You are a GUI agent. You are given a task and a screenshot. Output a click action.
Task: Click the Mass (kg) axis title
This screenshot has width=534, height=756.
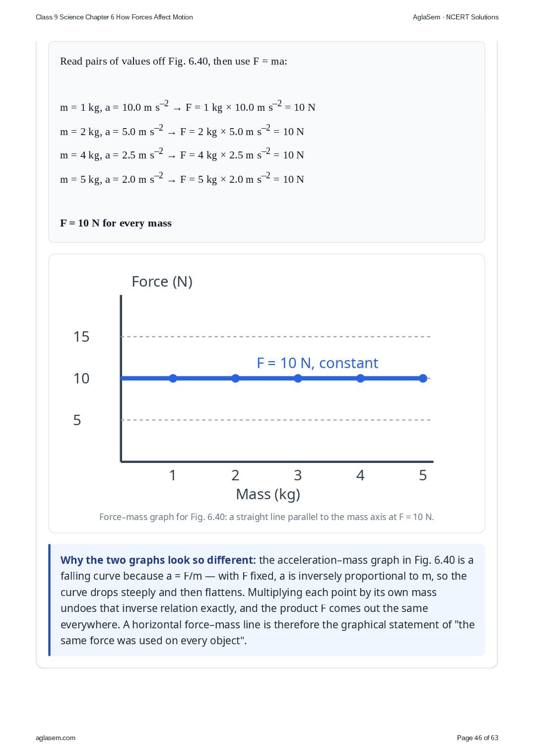[268, 494]
